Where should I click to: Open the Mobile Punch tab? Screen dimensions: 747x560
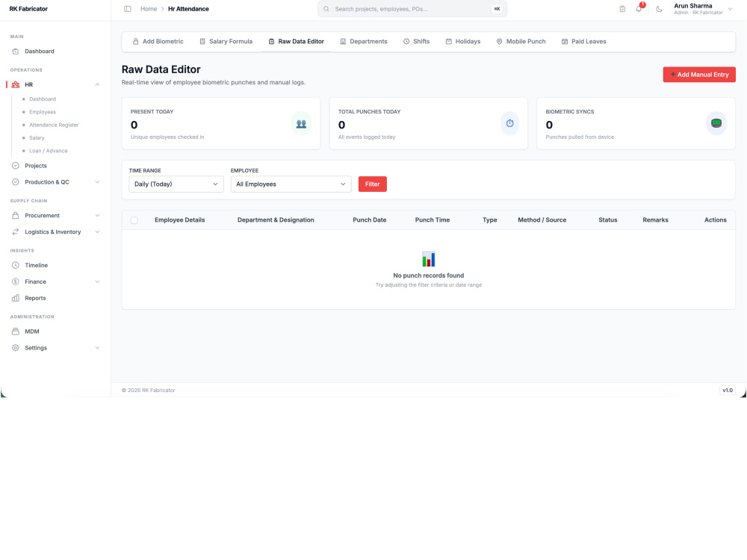point(521,41)
